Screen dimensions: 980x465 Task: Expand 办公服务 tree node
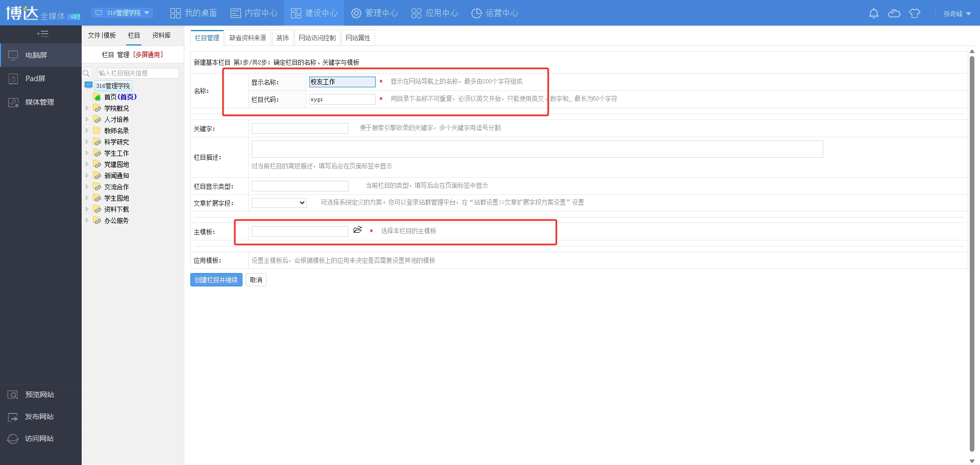coord(87,221)
